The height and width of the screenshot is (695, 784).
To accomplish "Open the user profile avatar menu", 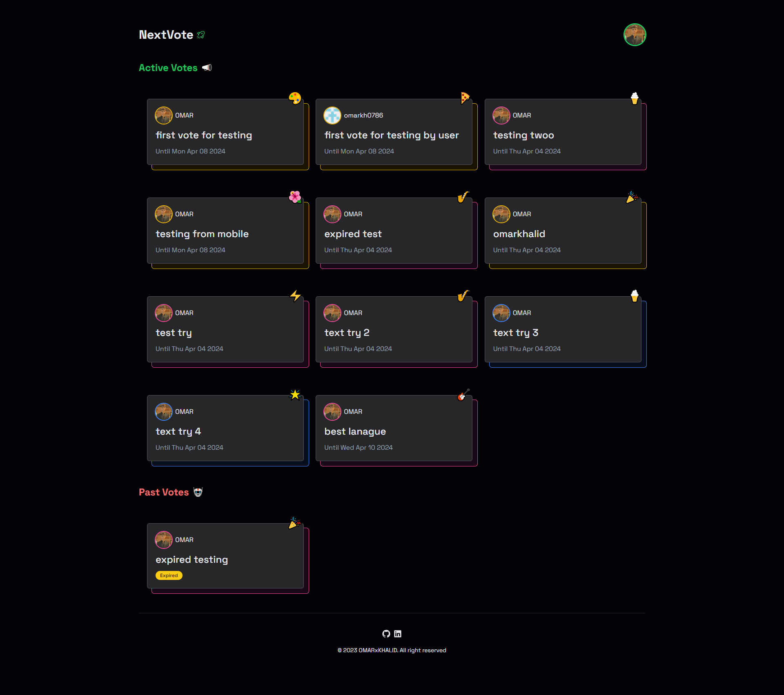I will click(x=635, y=35).
